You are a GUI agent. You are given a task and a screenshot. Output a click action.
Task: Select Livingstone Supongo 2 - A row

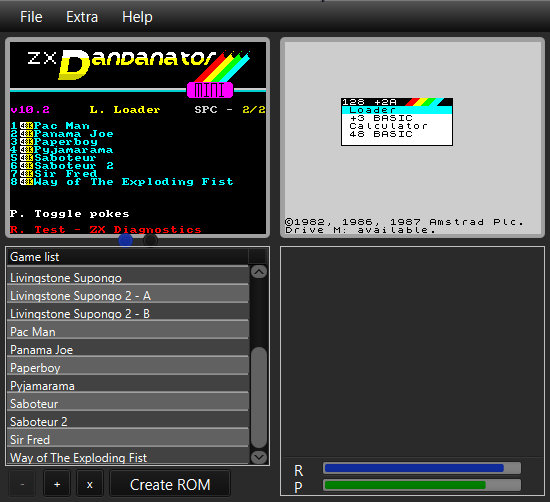pos(128,295)
